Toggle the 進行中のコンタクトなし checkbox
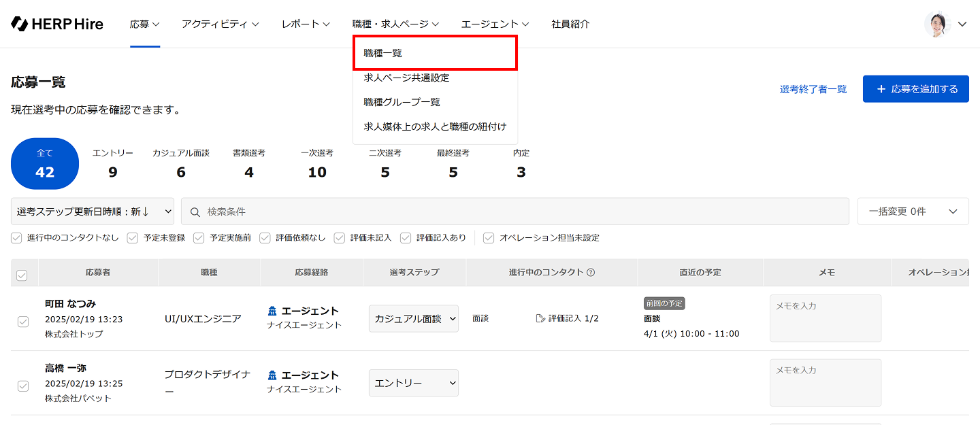Screen dimensions: 980x425 pyautogui.click(x=17, y=238)
